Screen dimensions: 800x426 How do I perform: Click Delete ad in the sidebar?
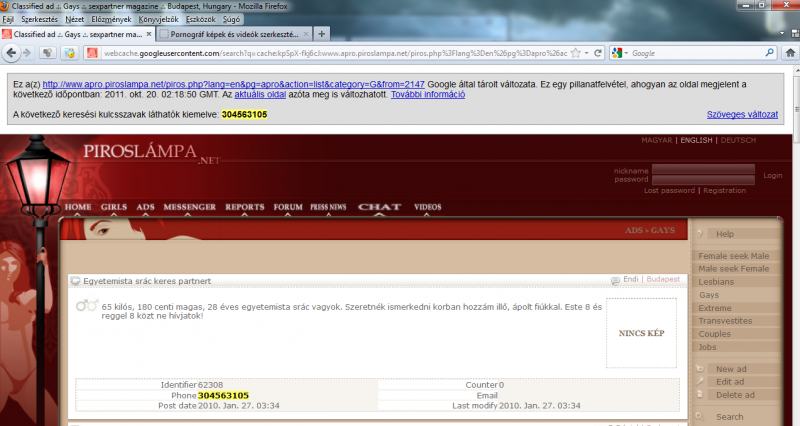735,395
